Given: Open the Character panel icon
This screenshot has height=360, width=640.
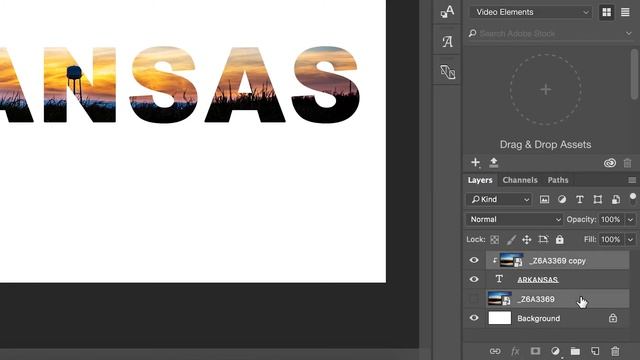Looking at the screenshot, I should coord(447,11).
